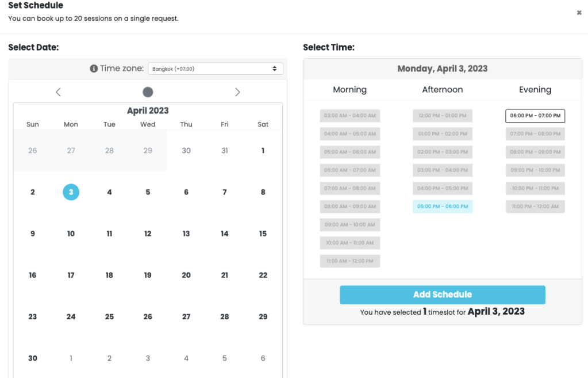Choose April 15 from the calendar
Viewport: 588px width, 378px height.
tap(263, 234)
